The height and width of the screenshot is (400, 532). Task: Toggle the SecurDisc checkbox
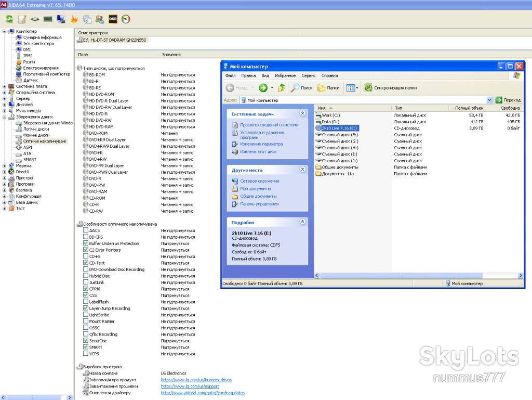pos(86,340)
